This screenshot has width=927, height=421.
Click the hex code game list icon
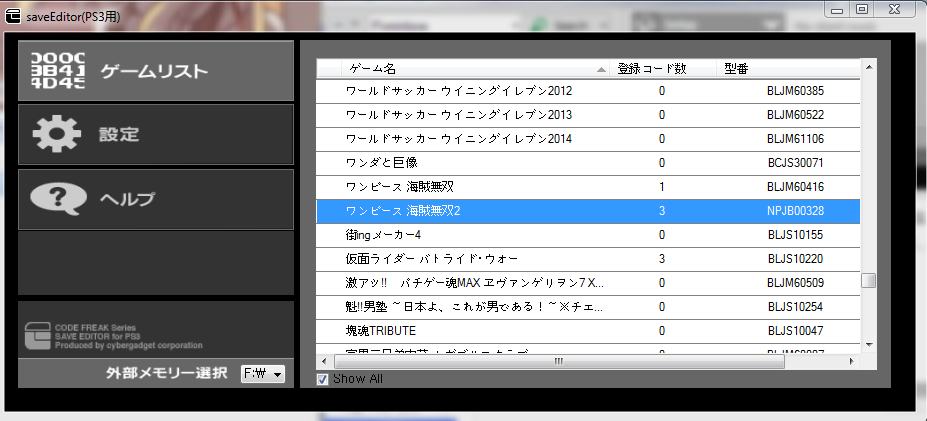coord(57,71)
